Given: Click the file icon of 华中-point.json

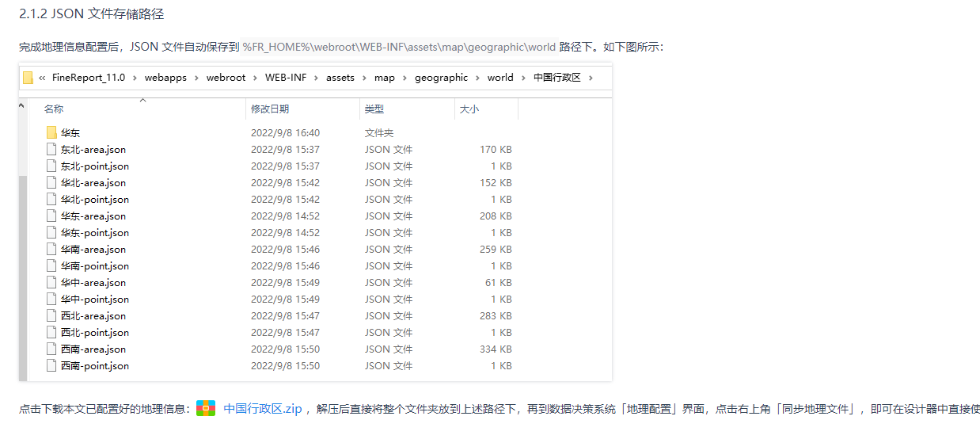Looking at the screenshot, I should [51, 300].
